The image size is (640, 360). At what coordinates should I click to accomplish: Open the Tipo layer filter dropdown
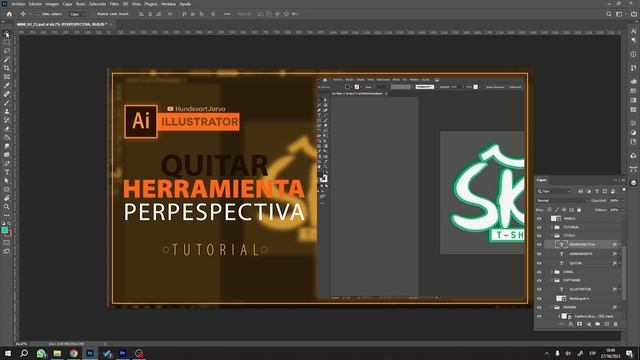(553, 191)
